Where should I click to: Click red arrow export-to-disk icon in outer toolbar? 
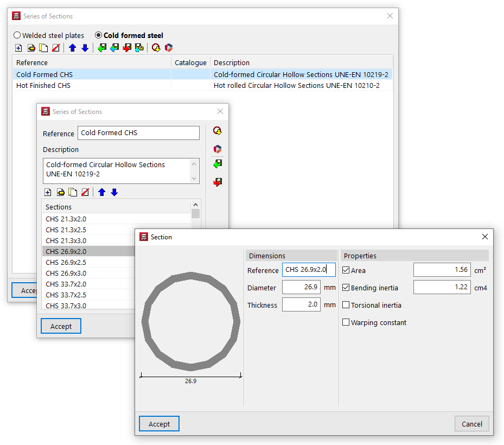(127, 48)
